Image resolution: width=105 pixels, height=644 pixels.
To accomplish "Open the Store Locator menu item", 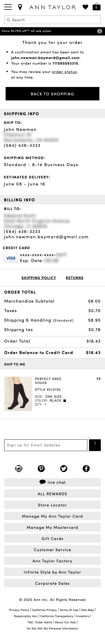I will pos(52,505).
